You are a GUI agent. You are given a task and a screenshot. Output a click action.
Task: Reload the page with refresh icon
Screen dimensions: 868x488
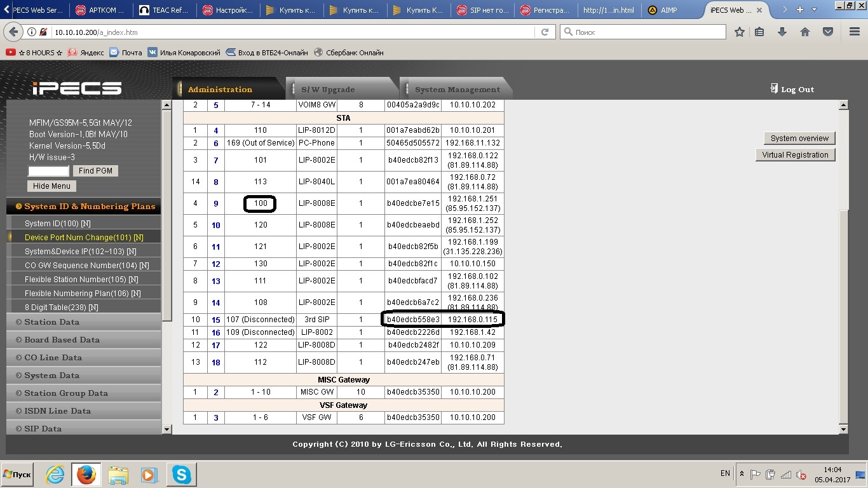tap(545, 32)
